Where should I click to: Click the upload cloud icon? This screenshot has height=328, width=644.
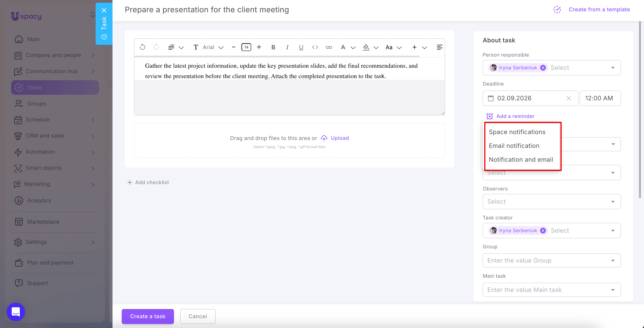click(x=324, y=138)
